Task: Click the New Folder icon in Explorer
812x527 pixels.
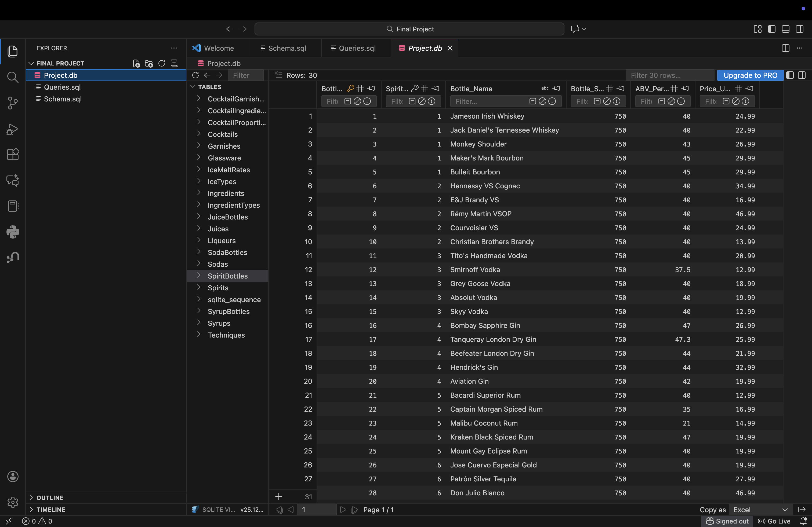Action: 149,63
